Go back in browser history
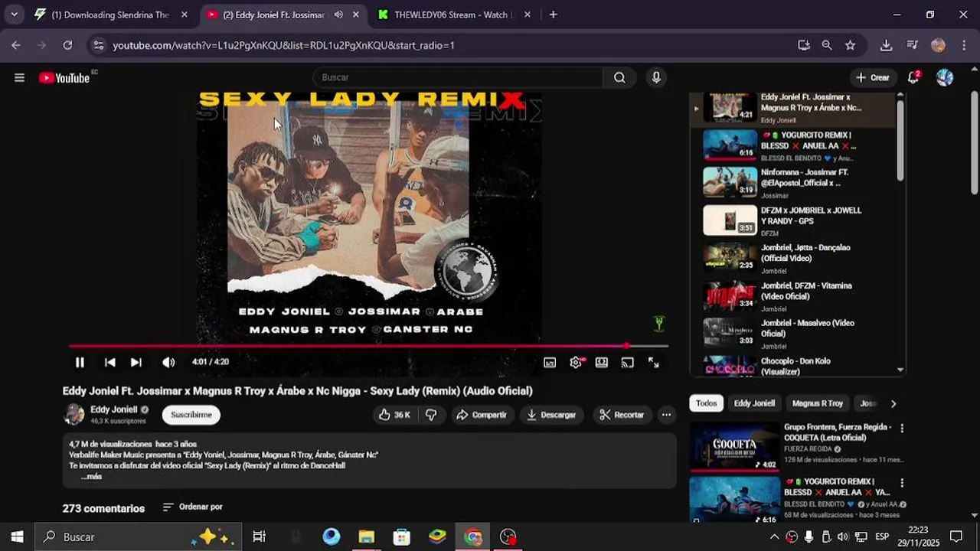Viewport: 980px width, 551px height. (x=16, y=45)
